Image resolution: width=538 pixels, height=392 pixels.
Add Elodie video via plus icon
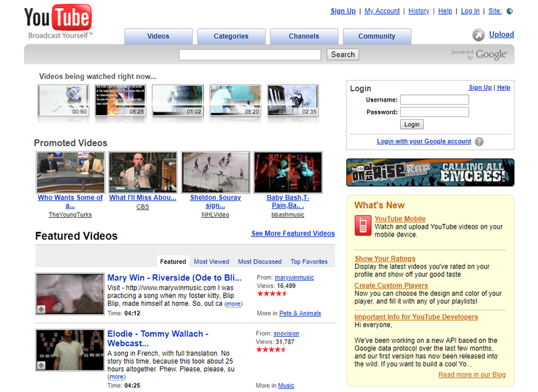41,365
